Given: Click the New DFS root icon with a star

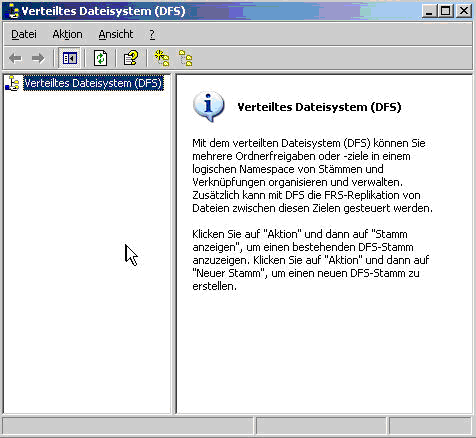Looking at the screenshot, I should (162, 58).
